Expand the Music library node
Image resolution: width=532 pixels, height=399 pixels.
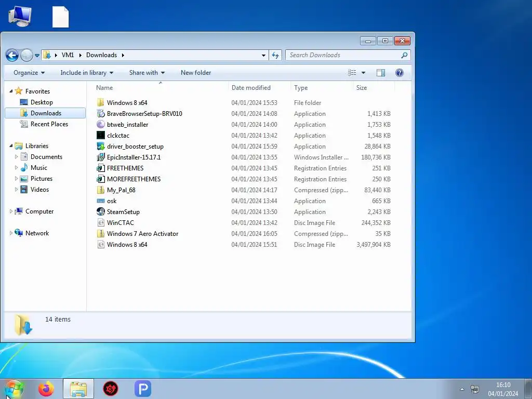[x=16, y=168]
